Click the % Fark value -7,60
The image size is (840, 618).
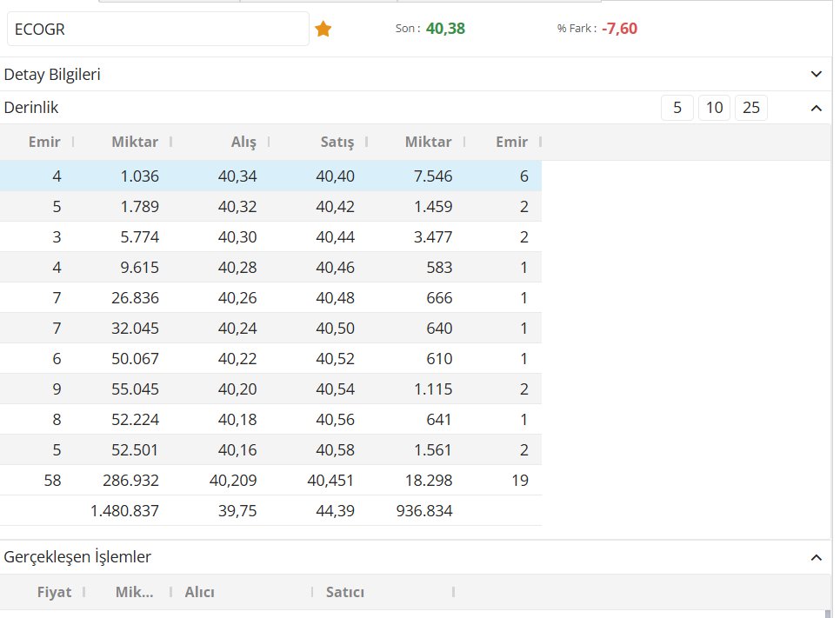(x=619, y=29)
